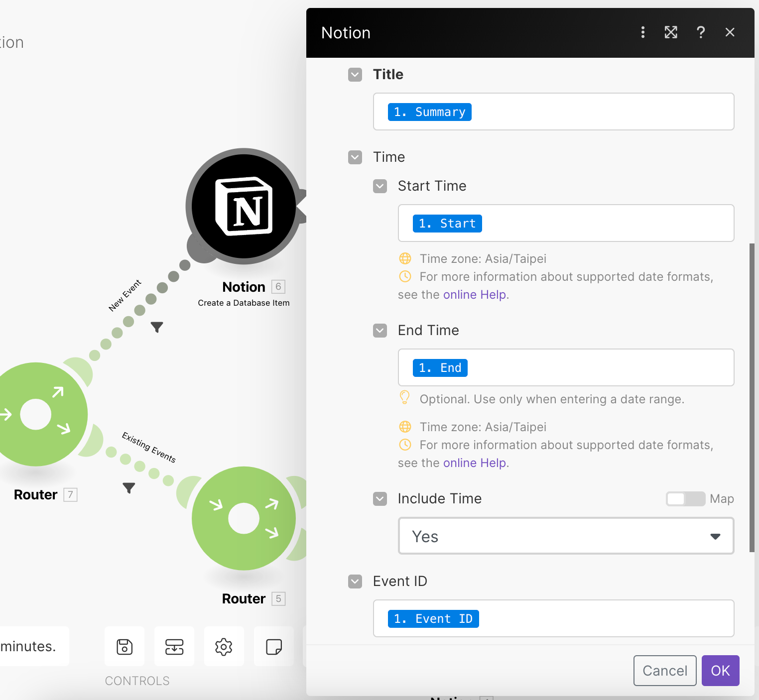The height and width of the screenshot is (700, 759).
Task: Click the Cancel button
Action: click(x=665, y=671)
